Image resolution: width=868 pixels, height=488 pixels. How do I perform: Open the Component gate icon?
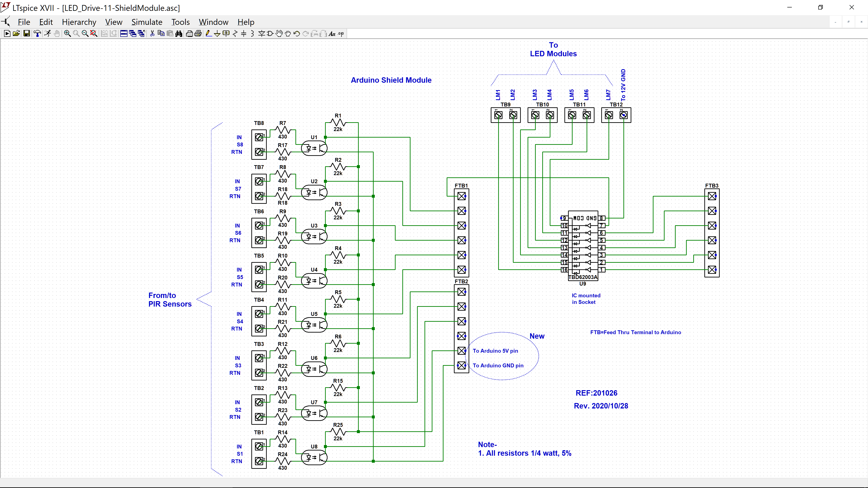click(270, 33)
